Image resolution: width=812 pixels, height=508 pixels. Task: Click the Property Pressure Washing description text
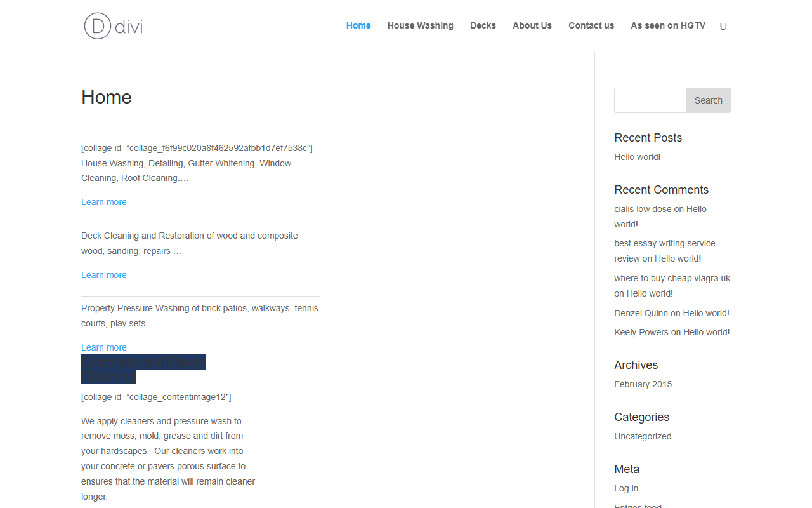tap(200, 316)
